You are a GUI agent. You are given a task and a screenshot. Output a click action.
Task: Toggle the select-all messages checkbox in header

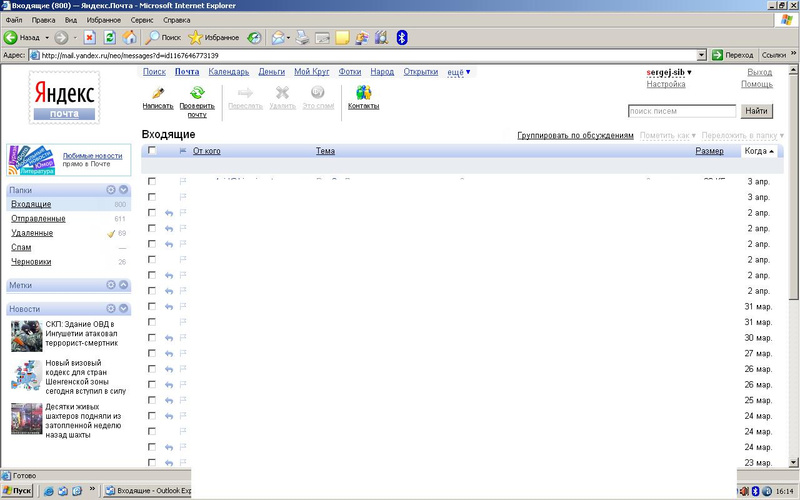pos(152,151)
